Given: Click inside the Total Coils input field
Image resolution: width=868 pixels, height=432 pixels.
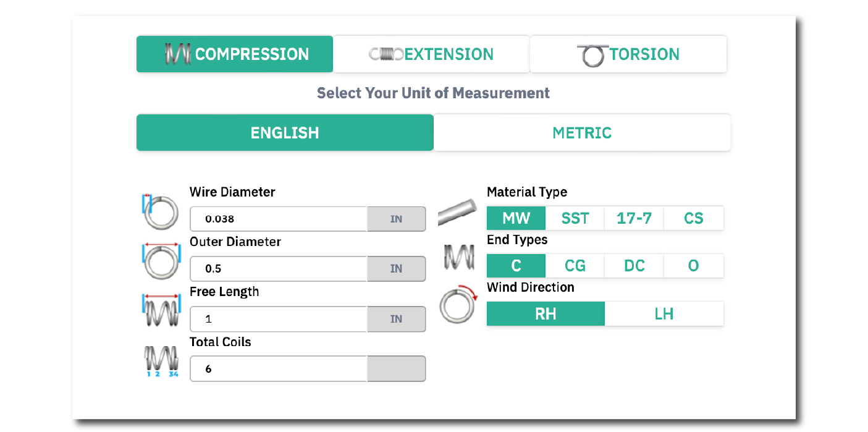Looking at the screenshot, I should coord(278,368).
